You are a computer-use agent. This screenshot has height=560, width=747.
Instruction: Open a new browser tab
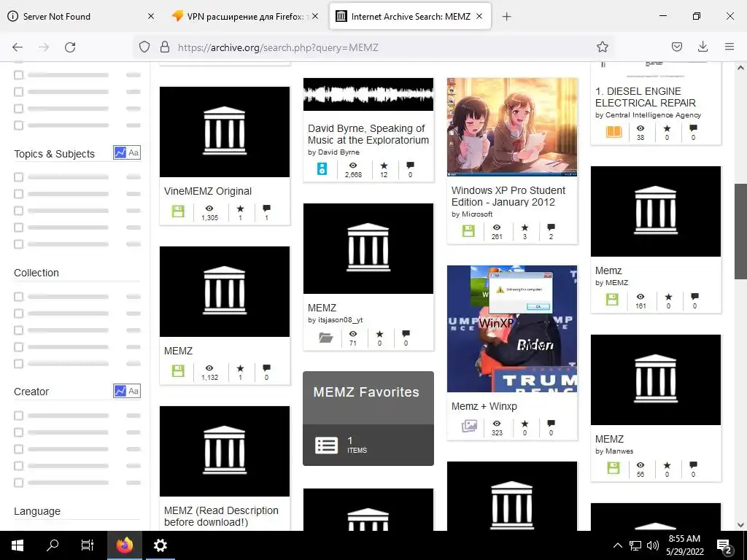click(506, 16)
